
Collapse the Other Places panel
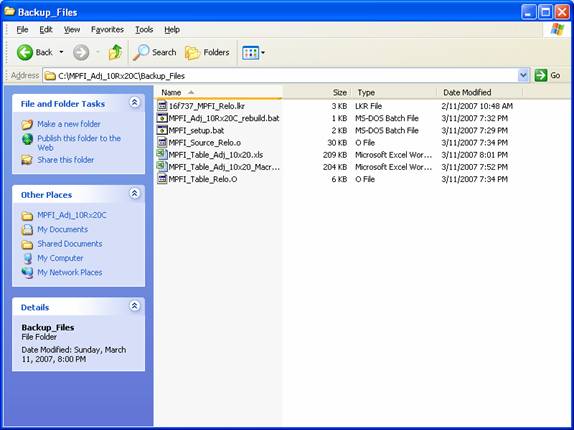(x=134, y=193)
